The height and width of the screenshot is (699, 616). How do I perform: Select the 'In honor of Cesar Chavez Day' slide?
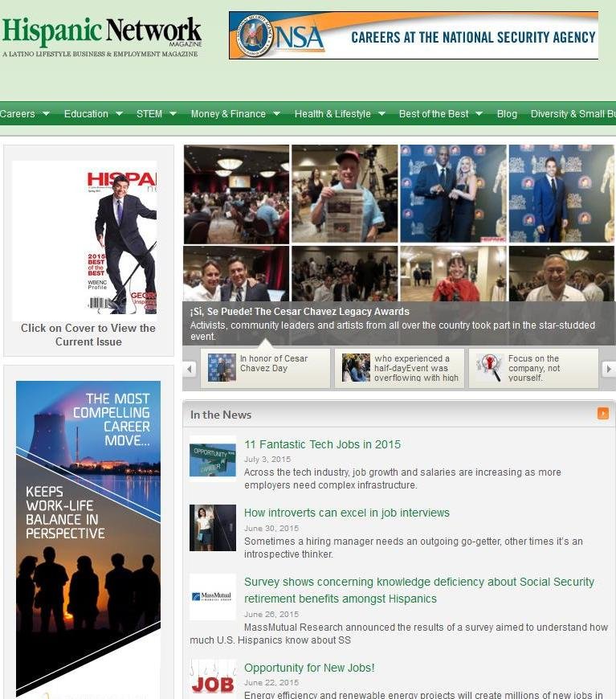pyautogui.click(x=265, y=368)
